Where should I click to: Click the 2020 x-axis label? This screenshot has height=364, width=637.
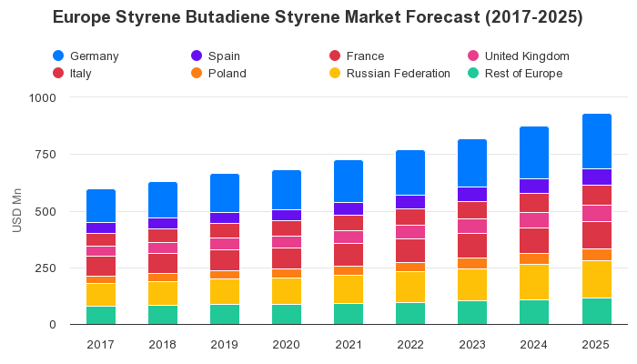(x=286, y=345)
